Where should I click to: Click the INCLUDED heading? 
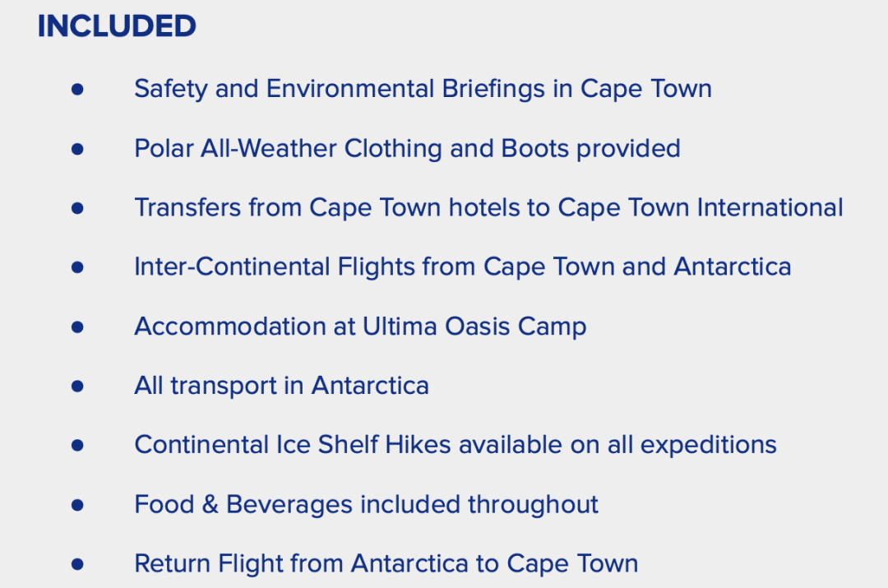point(117,26)
